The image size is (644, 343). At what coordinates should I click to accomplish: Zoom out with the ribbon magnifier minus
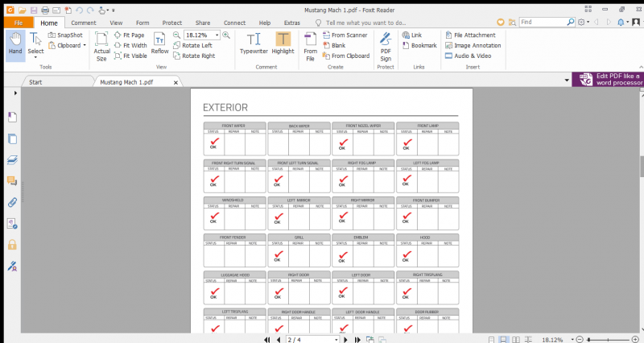pyautogui.click(x=176, y=35)
